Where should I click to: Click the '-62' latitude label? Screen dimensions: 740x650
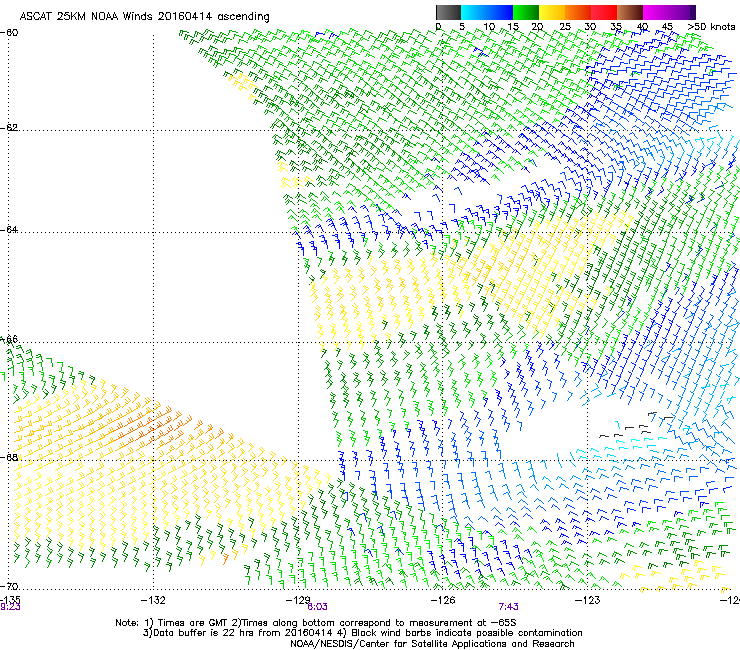(x=9, y=128)
